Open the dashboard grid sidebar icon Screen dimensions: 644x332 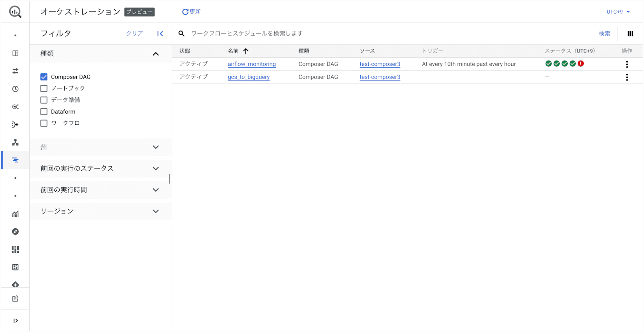tap(15, 267)
